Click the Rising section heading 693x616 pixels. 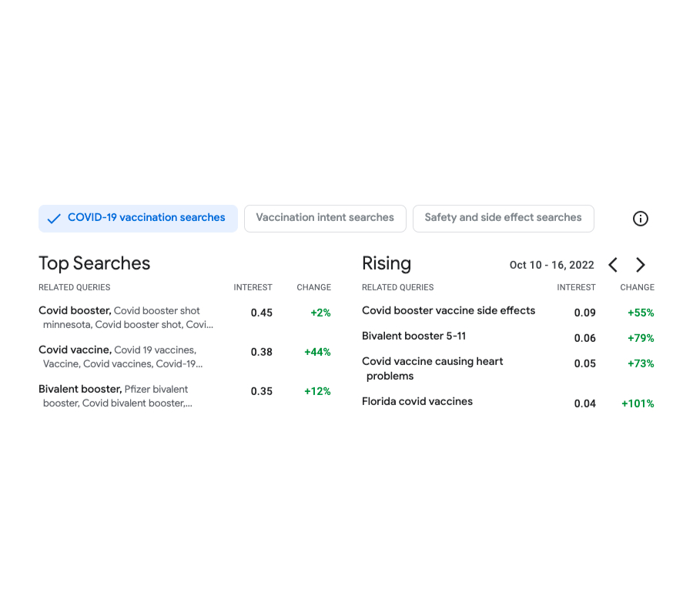pos(387,263)
